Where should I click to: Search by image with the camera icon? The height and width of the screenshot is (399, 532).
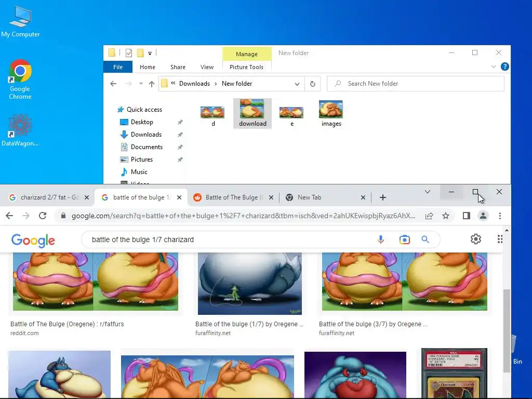pos(404,240)
